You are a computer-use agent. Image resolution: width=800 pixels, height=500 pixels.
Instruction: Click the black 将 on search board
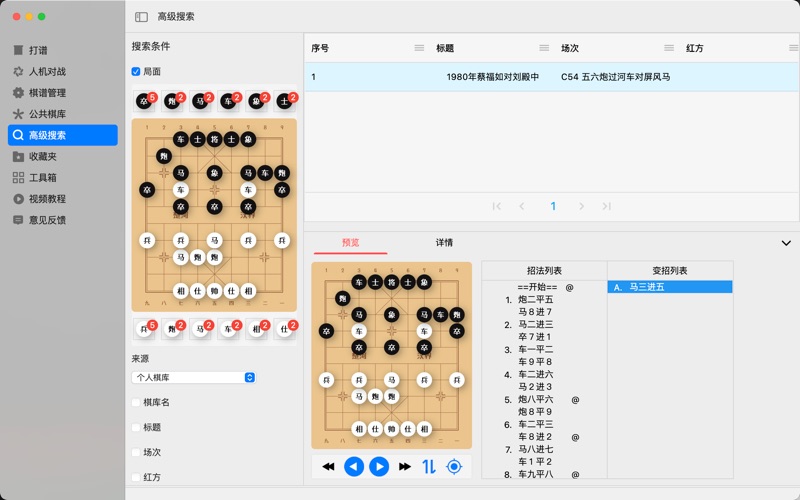[x=214, y=139]
